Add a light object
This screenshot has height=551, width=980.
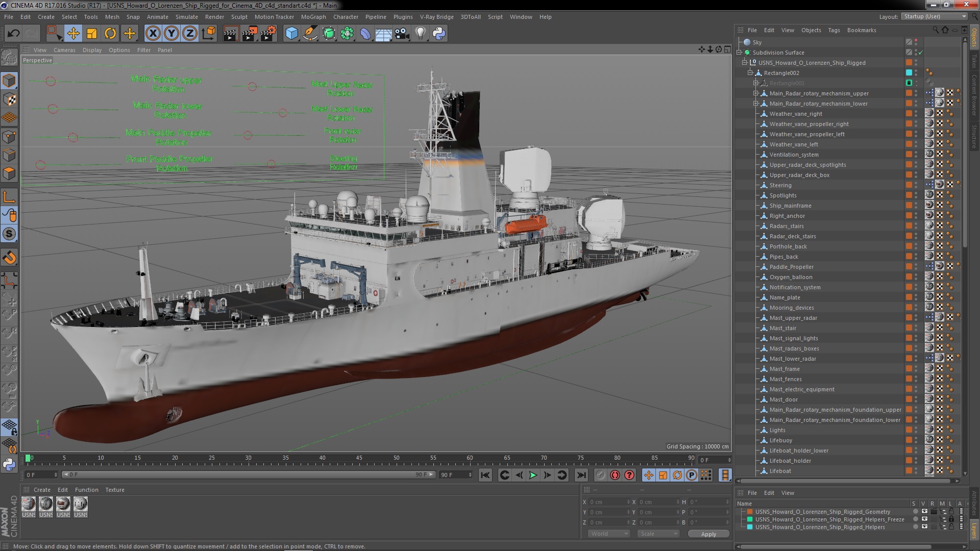[421, 34]
